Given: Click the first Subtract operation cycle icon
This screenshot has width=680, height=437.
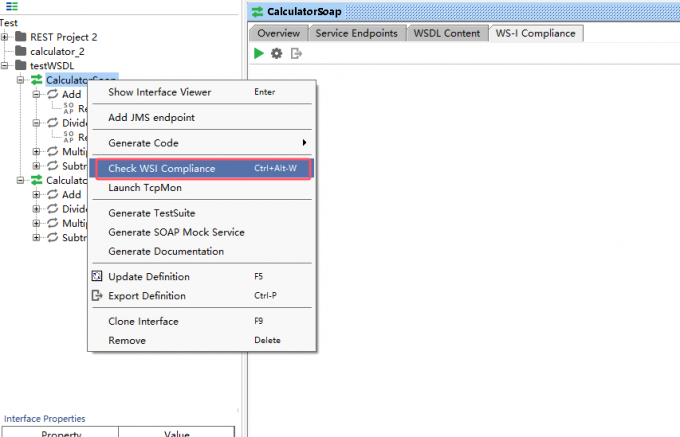Looking at the screenshot, I should click(x=52, y=166).
